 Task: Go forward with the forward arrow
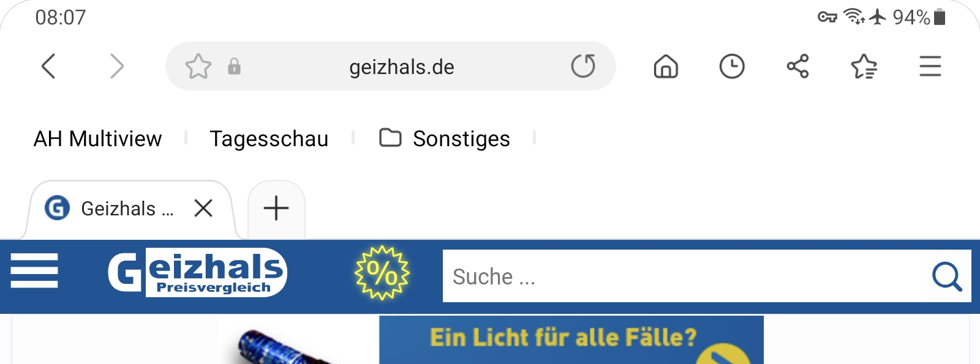click(116, 66)
